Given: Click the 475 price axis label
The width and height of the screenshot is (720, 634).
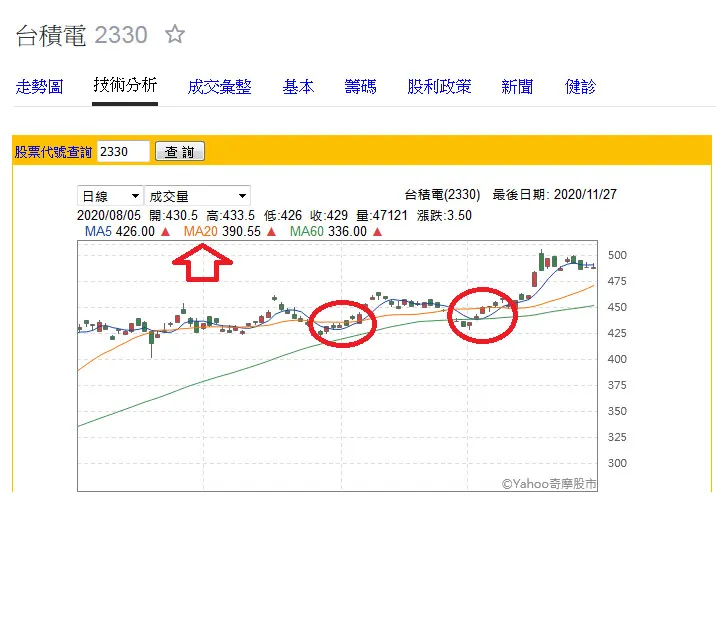Looking at the screenshot, I should [617, 281].
